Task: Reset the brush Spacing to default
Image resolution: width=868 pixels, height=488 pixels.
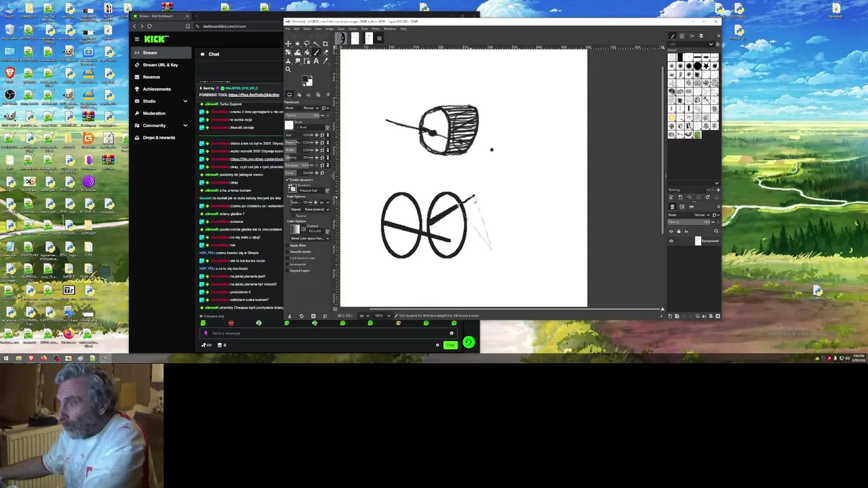Action: pyautogui.click(x=322, y=157)
